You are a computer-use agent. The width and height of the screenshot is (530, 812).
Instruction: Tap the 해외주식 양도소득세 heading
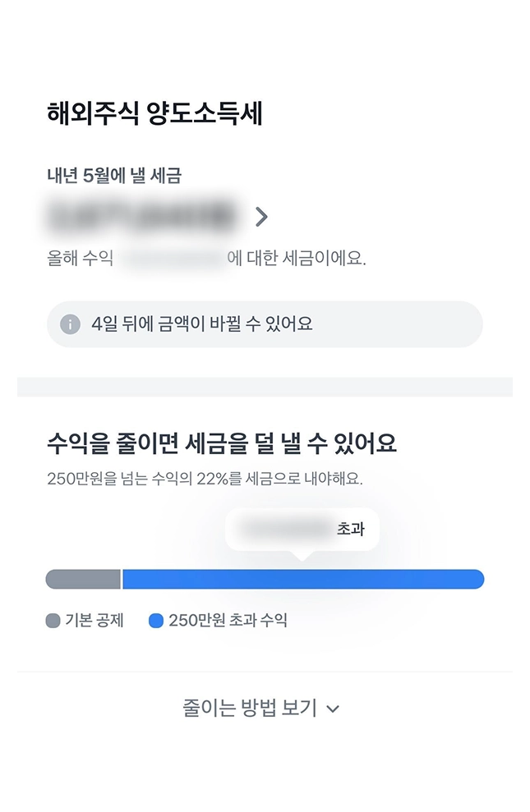[x=154, y=113]
